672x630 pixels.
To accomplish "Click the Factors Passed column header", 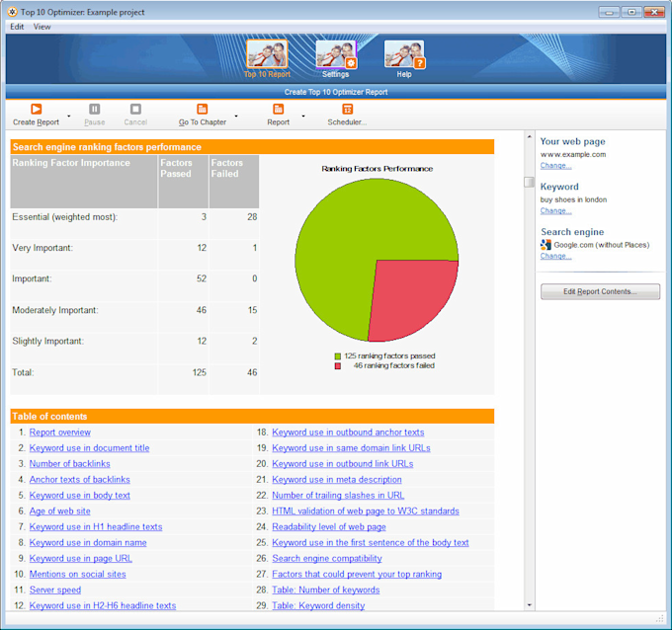I will click(184, 182).
